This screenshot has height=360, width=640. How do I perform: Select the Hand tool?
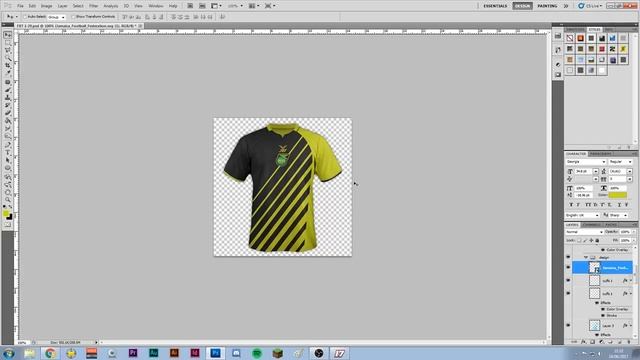click(x=8, y=192)
